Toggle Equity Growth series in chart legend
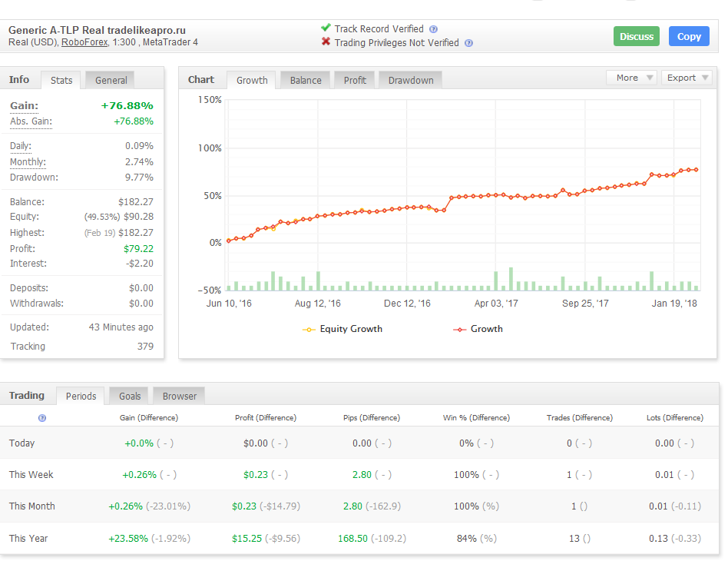 [x=342, y=329]
